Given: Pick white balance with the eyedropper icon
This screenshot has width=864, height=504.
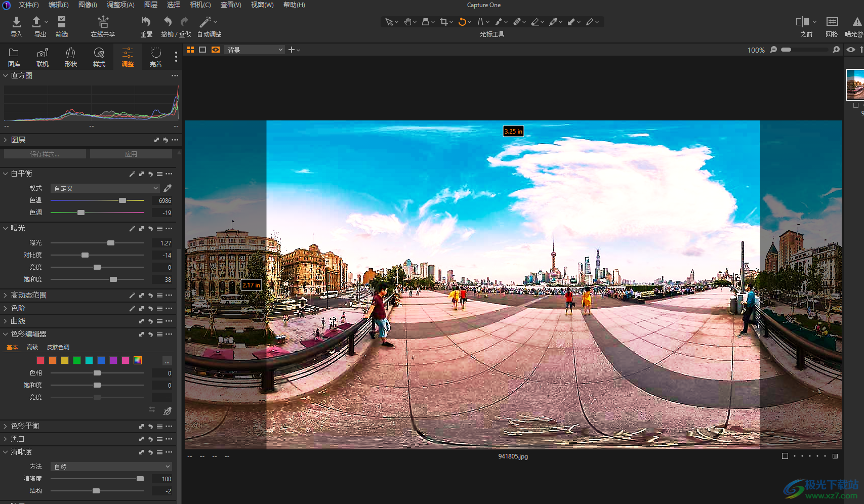Looking at the screenshot, I should tap(168, 188).
